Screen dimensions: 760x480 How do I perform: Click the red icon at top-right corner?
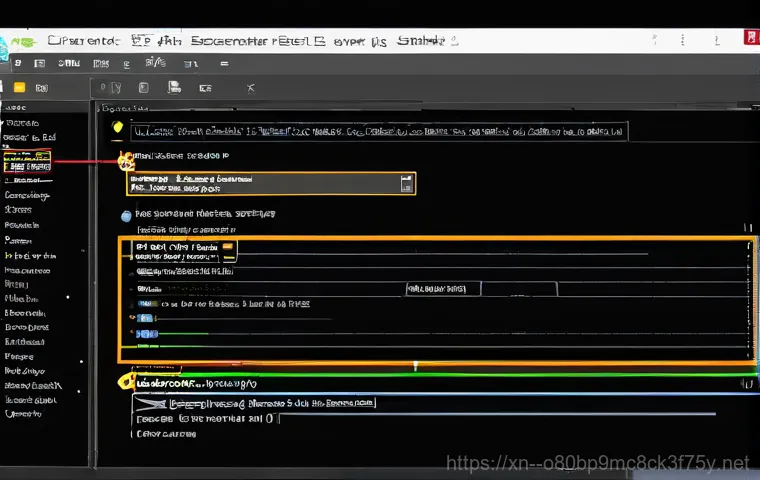tap(748, 38)
